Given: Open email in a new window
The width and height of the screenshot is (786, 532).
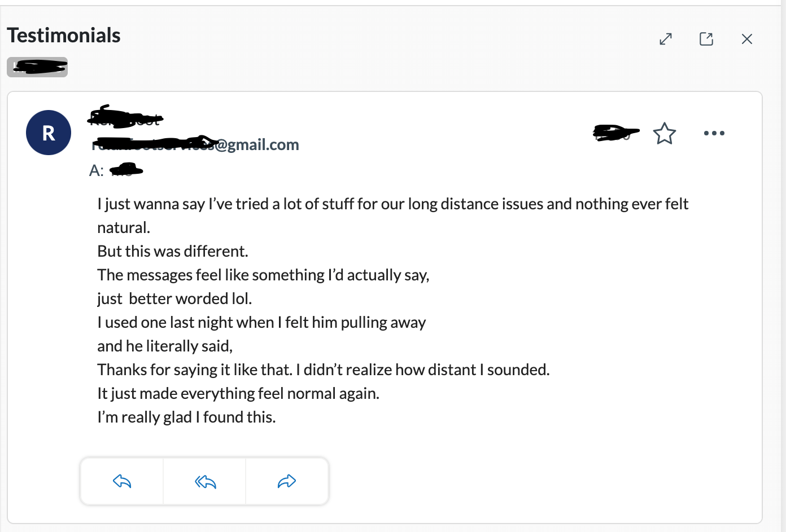Looking at the screenshot, I should pyautogui.click(x=706, y=39).
